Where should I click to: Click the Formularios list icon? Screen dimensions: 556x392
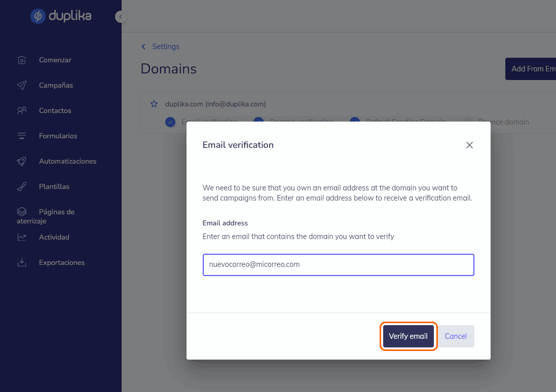pyautogui.click(x=21, y=136)
